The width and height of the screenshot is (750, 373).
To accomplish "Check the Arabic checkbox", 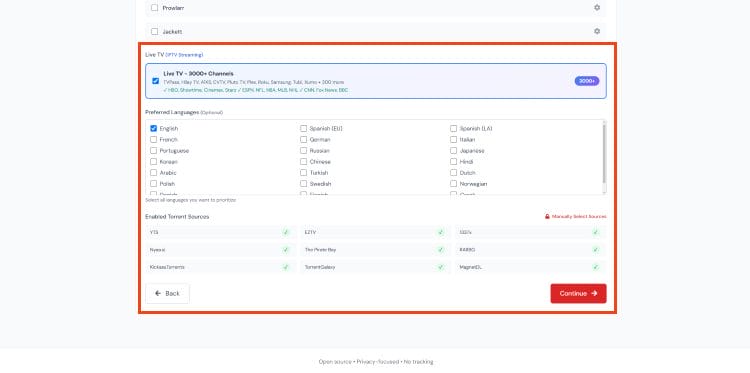I will [x=154, y=173].
